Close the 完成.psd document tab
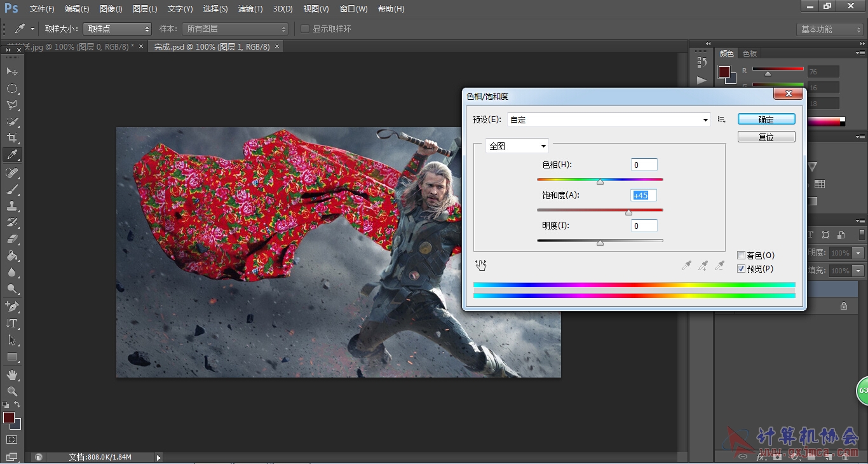This screenshot has height=464, width=868. [x=277, y=47]
